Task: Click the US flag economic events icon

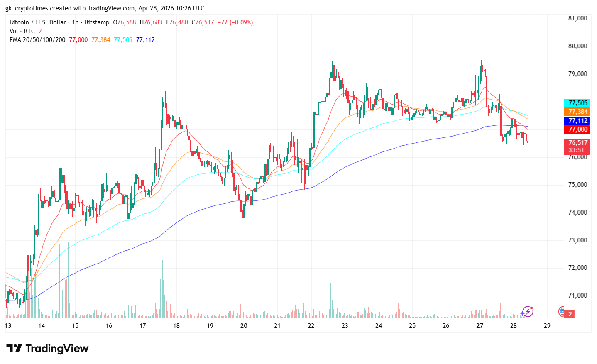Action: click(562, 311)
